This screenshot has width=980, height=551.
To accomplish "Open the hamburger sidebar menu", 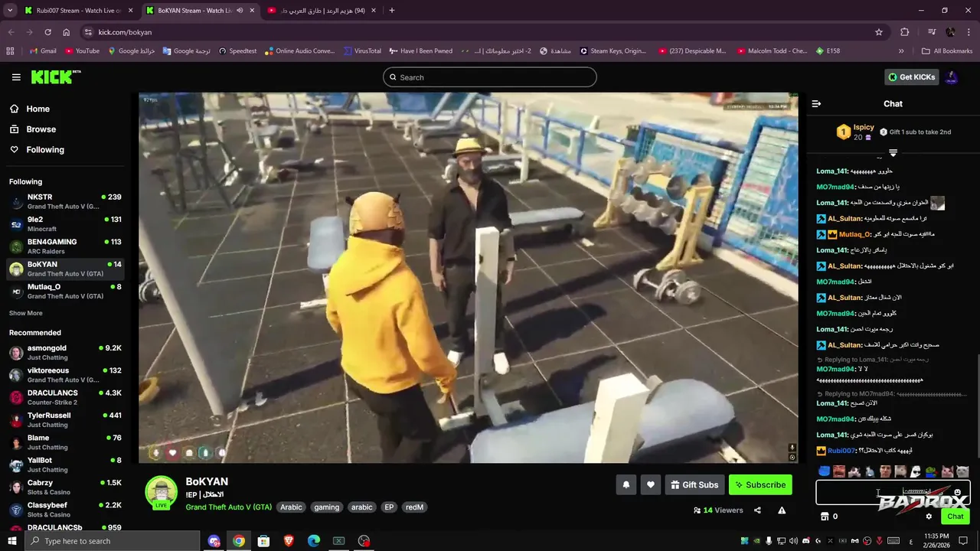I will [16, 77].
